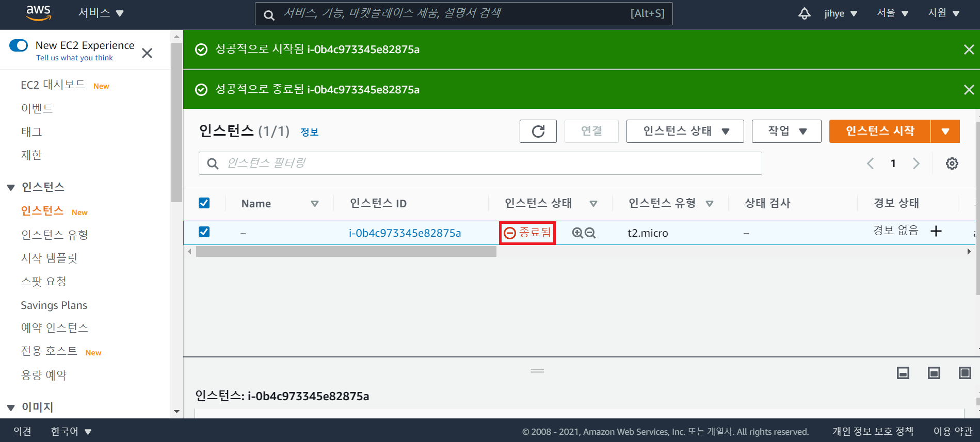Sort by 인스턴스 유형 column arrow
The height and width of the screenshot is (442, 980).
[709, 204]
